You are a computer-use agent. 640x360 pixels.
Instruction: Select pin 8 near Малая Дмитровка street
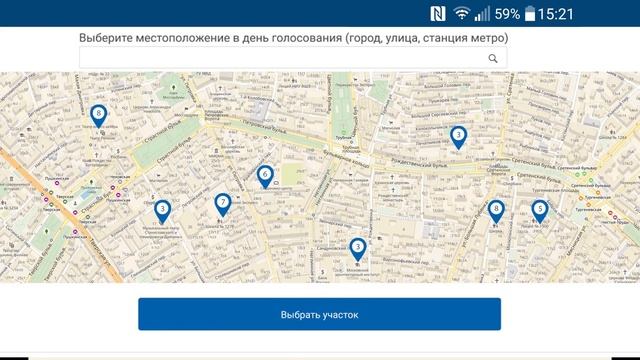pyautogui.click(x=98, y=116)
